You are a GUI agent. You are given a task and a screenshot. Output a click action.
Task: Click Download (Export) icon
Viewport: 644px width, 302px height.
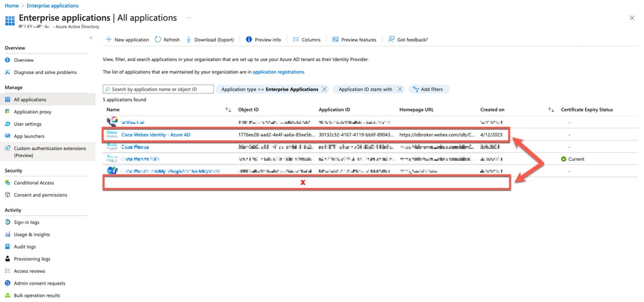pyautogui.click(x=189, y=40)
